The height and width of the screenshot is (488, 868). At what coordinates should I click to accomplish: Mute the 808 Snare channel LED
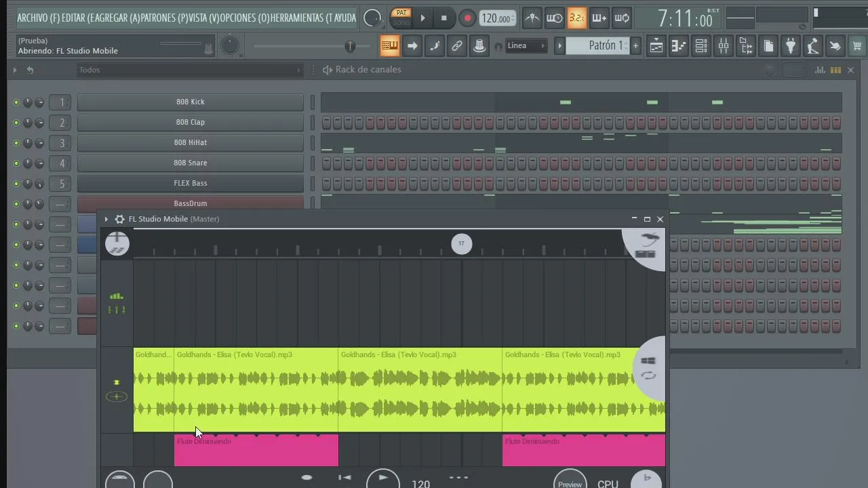(16, 163)
